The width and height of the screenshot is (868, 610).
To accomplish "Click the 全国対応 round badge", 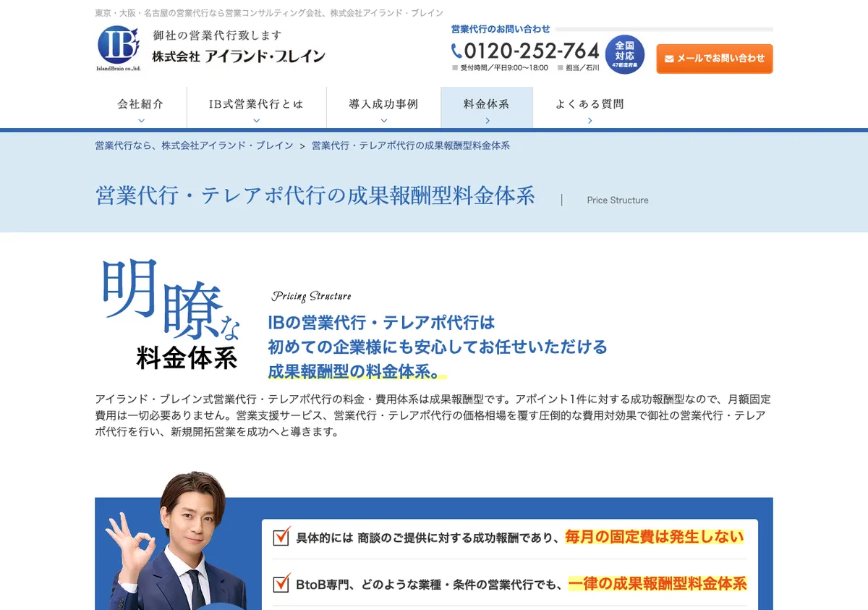I will (624, 54).
